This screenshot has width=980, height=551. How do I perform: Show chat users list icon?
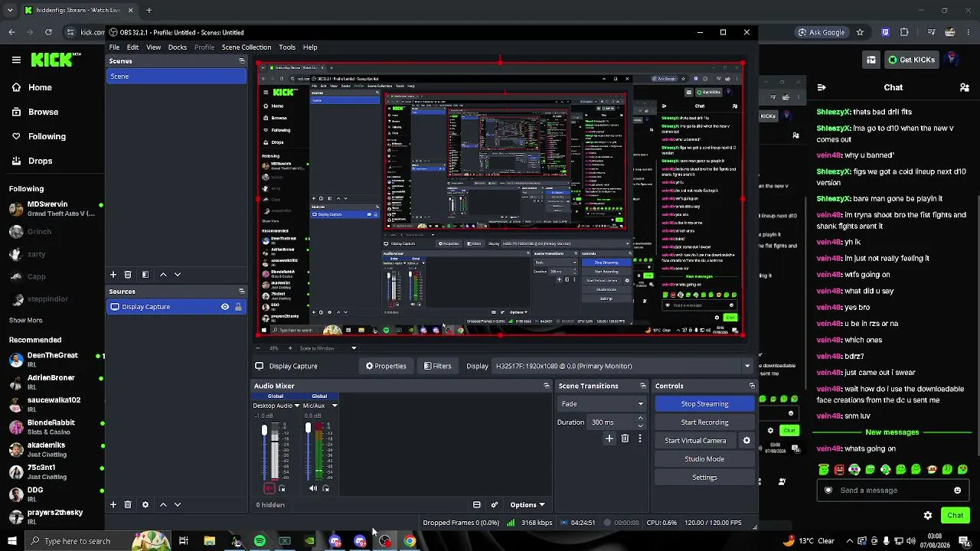pyautogui.click(x=965, y=87)
